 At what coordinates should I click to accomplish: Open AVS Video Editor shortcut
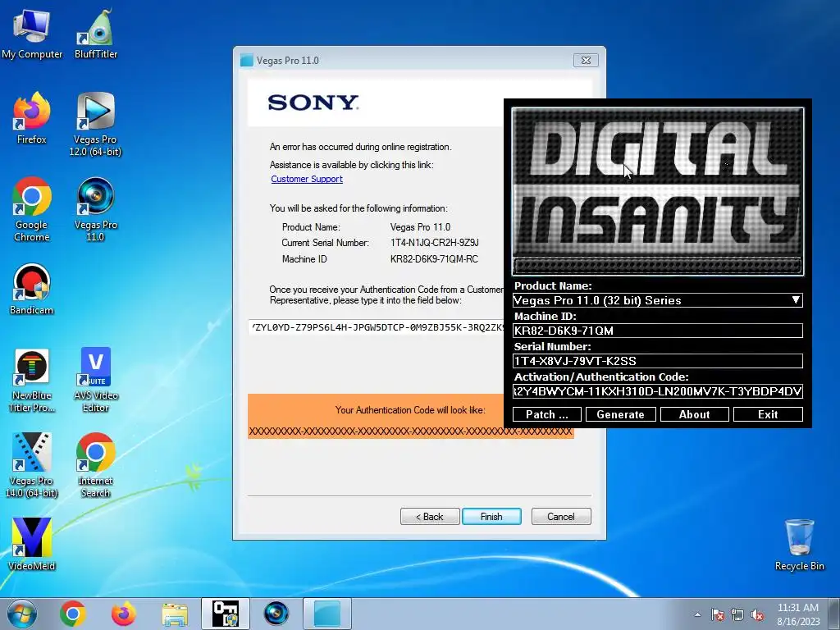click(96, 381)
